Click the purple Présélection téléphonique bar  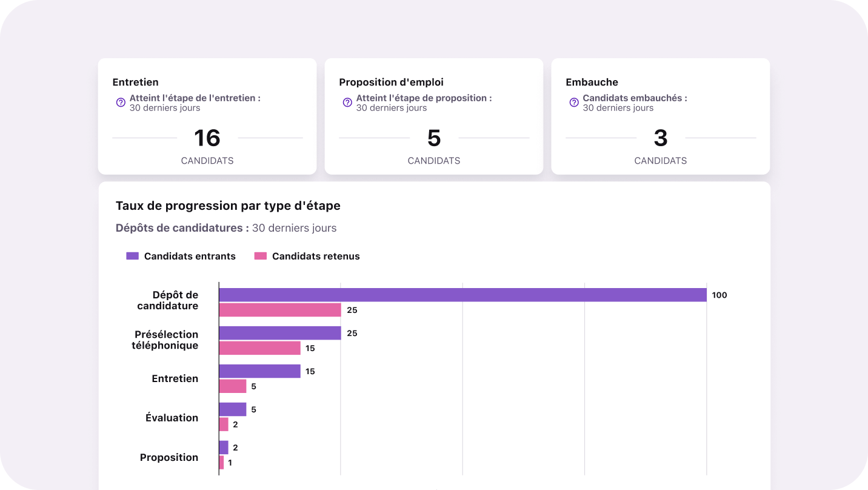[280, 333]
